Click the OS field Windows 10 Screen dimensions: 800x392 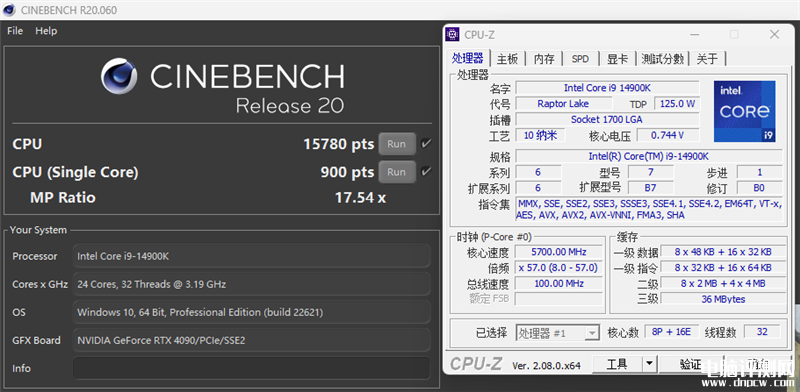coord(252,312)
